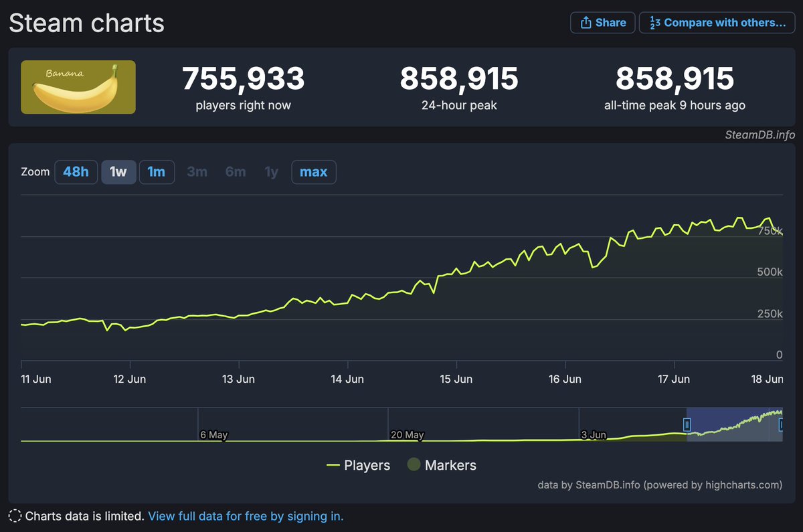Click the 750k y-axis label

tap(770, 230)
